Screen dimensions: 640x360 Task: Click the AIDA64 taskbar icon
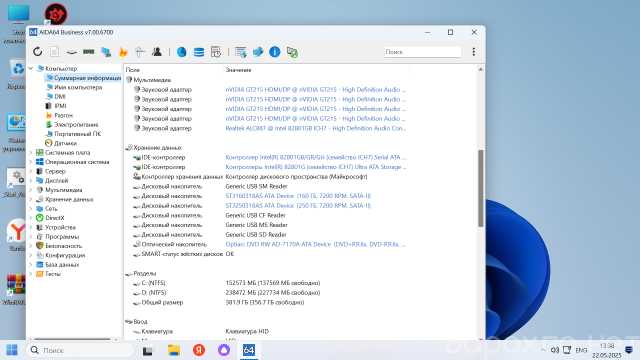(249, 350)
